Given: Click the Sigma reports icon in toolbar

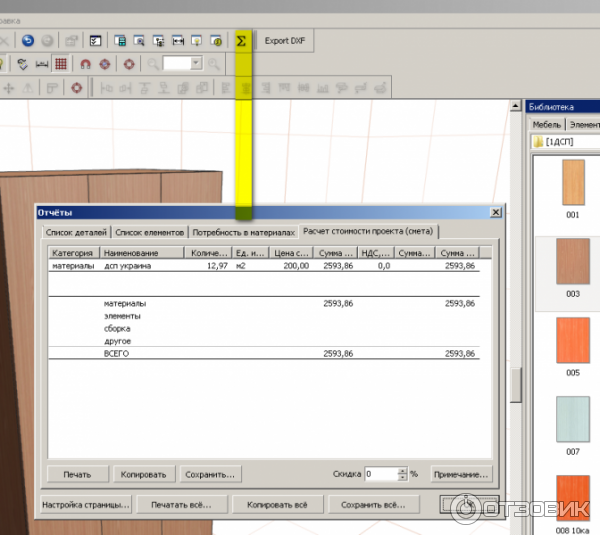Looking at the screenshot, I should [241, 41].
